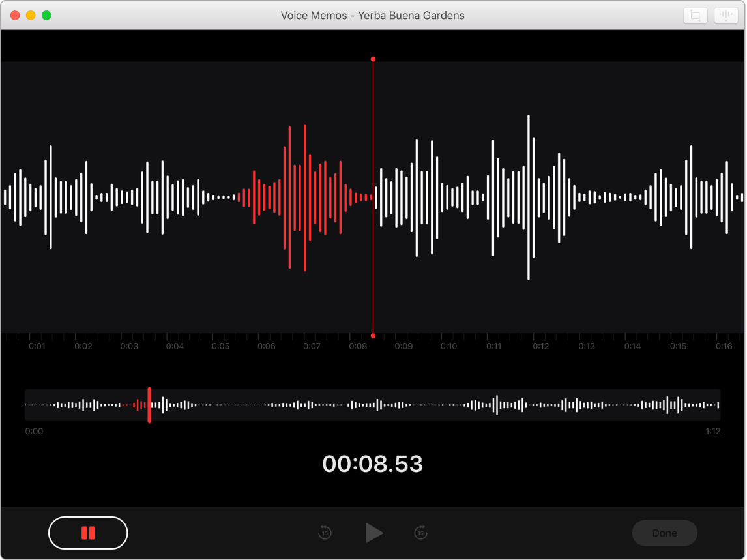
Task: Click Done to finish the recording
Action: (x=664, y=533)
